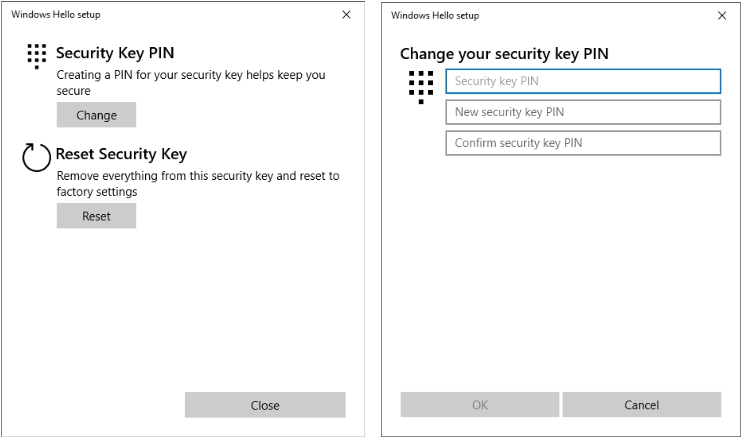Image resolution: width=742 pixels, height=439 pixels.
Task: Click the keypad icon in the Change PIN dialog
Action: [421, 86]
